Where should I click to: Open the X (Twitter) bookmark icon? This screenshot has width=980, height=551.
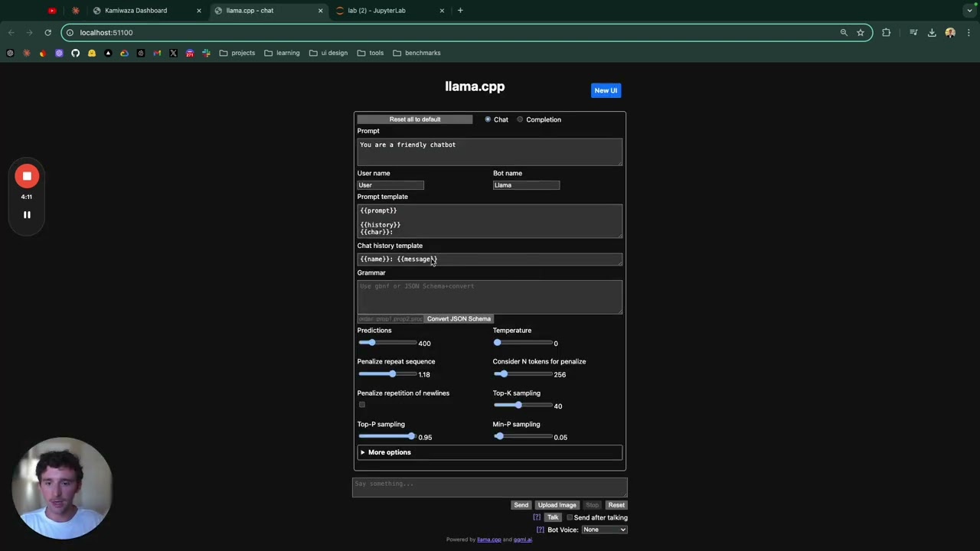tap(173, 53)
